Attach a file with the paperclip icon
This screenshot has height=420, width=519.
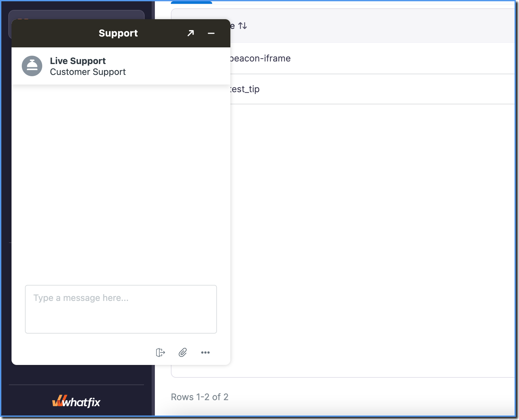click(183, 352)
